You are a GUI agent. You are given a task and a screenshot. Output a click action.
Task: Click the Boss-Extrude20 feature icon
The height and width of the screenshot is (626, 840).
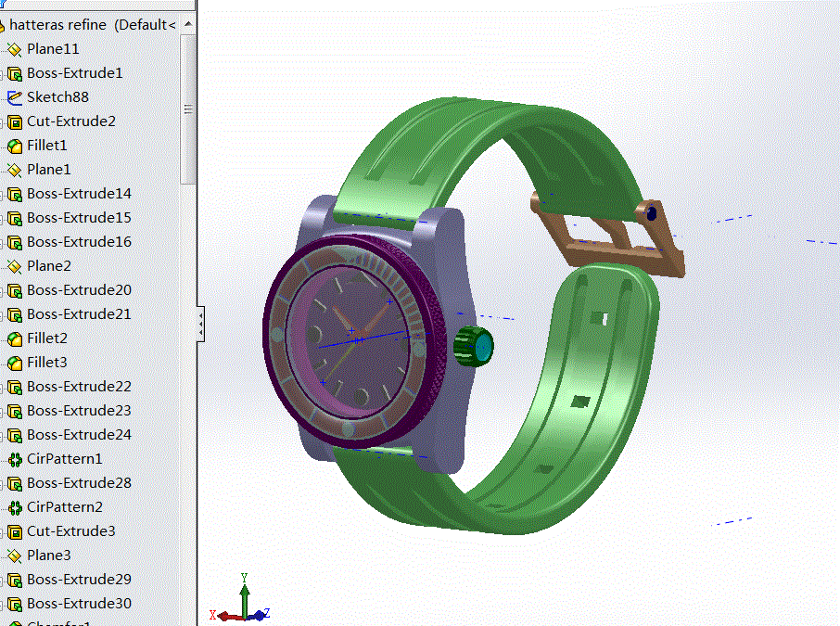coord(15,290)
